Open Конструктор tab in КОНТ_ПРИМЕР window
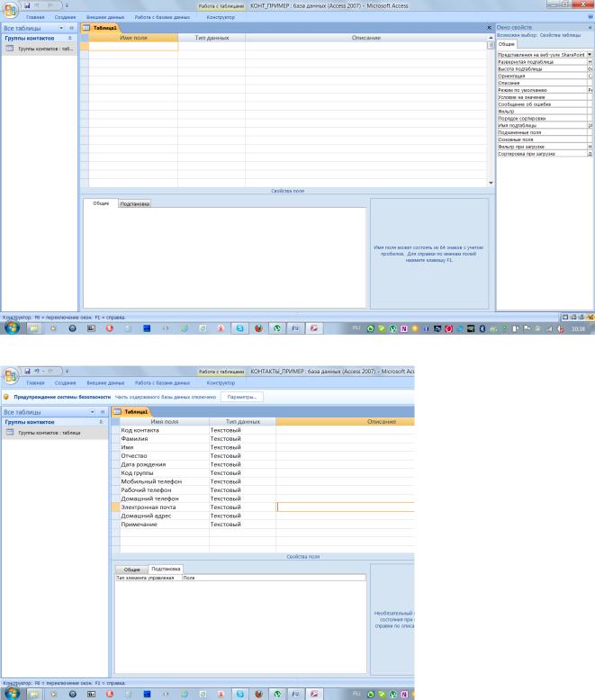The height and width of the screenshot is (700, 595). 221,17
